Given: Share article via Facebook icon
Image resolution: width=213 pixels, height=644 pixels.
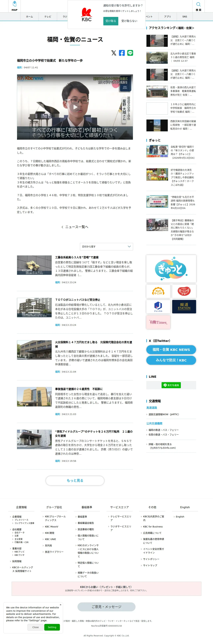Looking at the screenshot, I should (122, 53).
